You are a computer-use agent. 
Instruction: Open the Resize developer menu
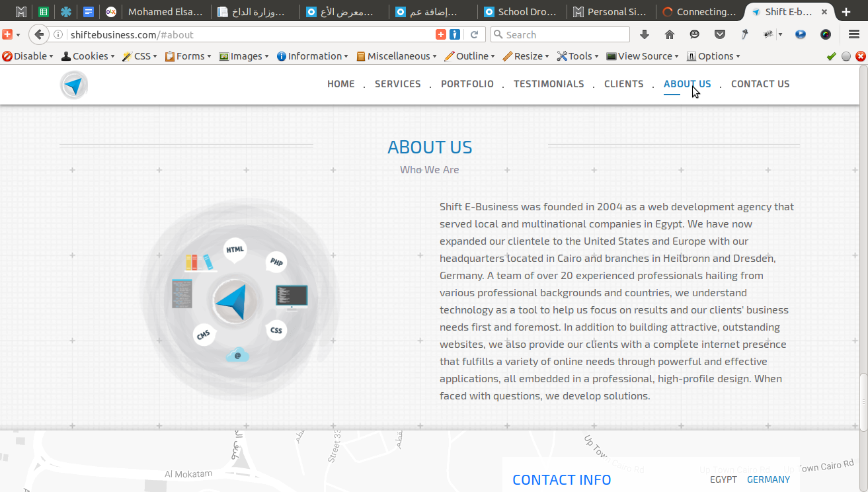526,56
